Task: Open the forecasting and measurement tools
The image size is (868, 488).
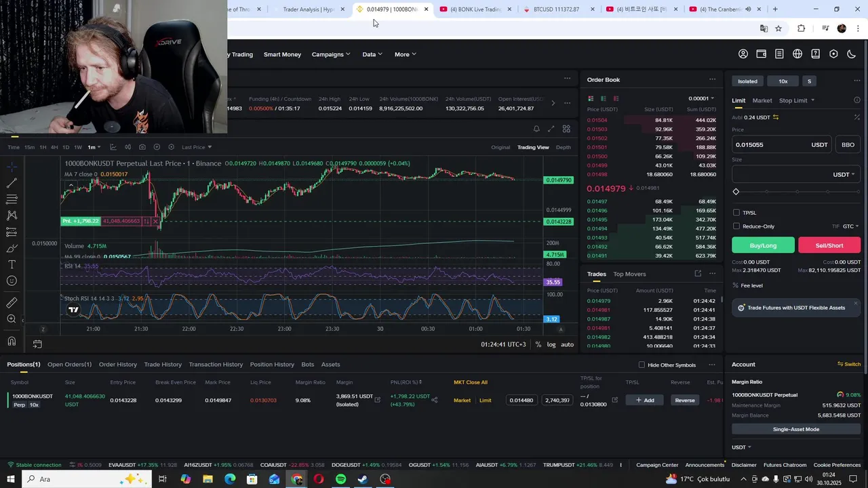Action: [12, 232]
